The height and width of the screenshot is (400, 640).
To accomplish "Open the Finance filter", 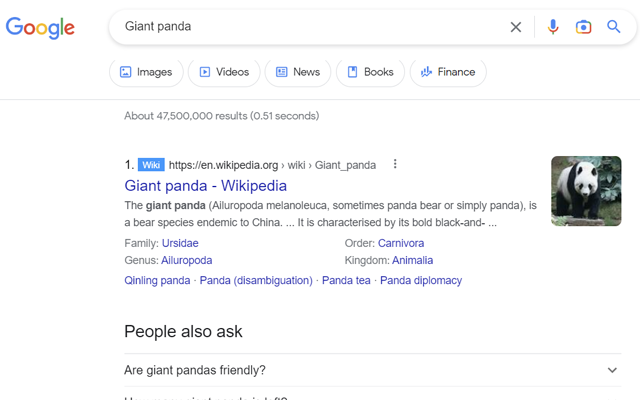I will click(x=448, y=72).
